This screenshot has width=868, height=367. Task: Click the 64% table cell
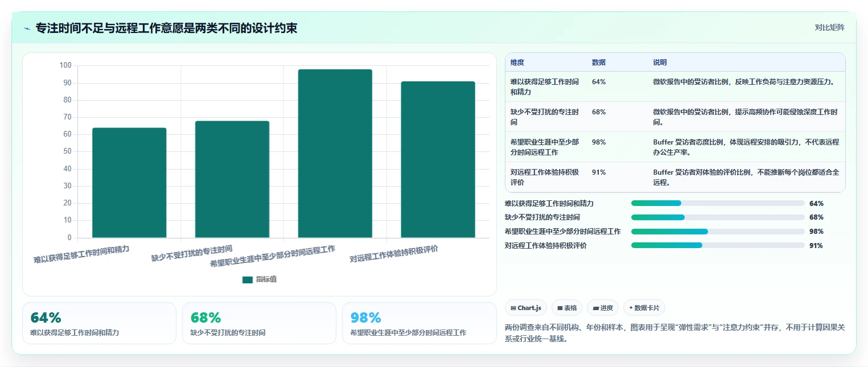(599, 81)
